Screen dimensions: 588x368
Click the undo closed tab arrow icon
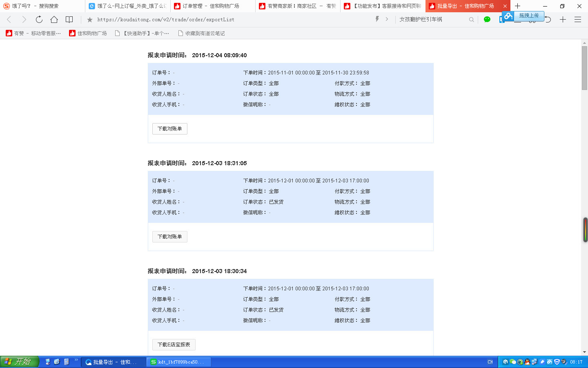(x=548, y=19)
